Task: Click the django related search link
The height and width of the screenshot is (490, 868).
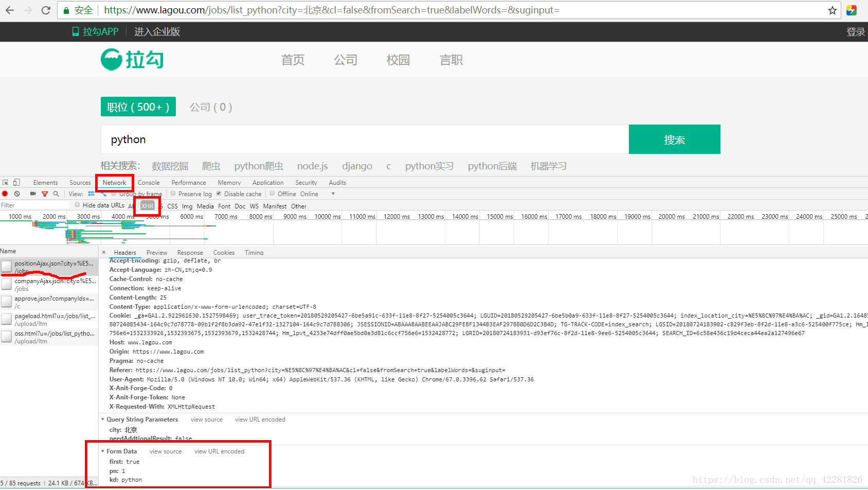Action: (357, 166)
